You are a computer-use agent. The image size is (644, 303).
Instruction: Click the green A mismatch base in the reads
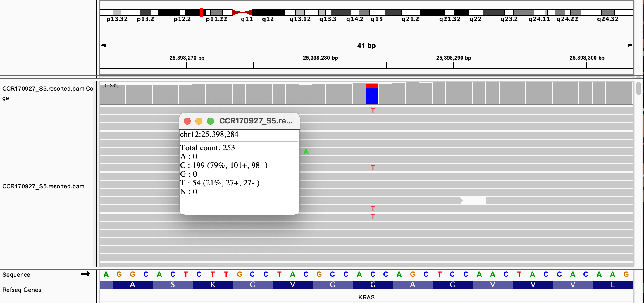(x=306, y=151)
